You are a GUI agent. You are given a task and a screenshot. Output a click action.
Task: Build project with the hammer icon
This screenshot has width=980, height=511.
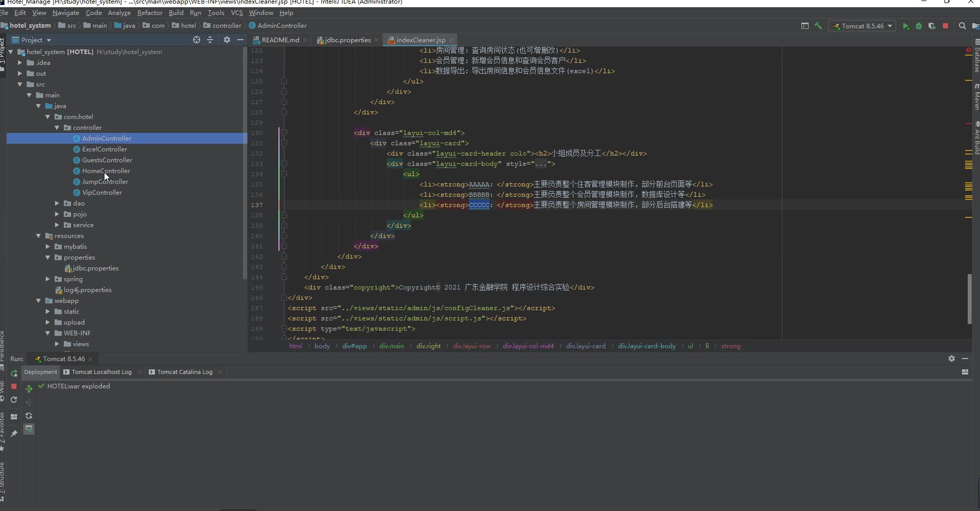(818, 26)
